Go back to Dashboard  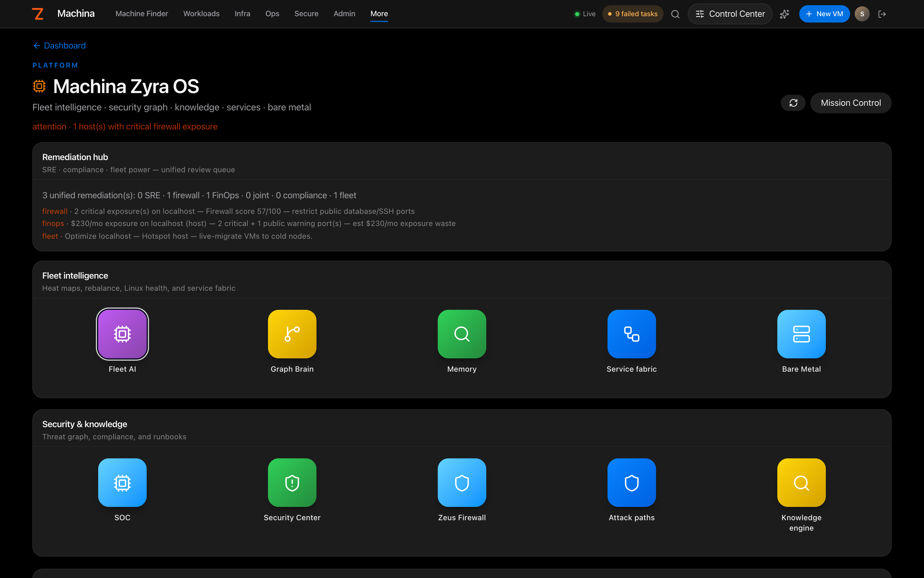[59, 45]
